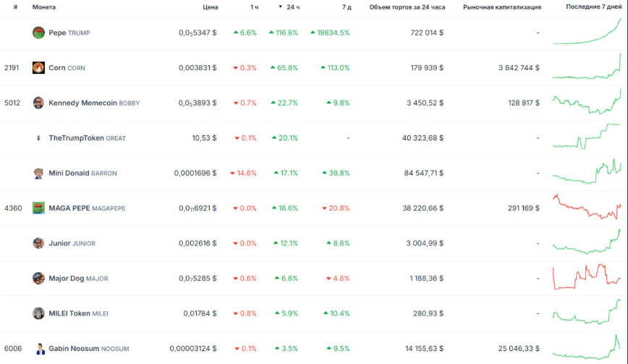Open the TheTrumpToken GREAT page

(x=87, y=137)
